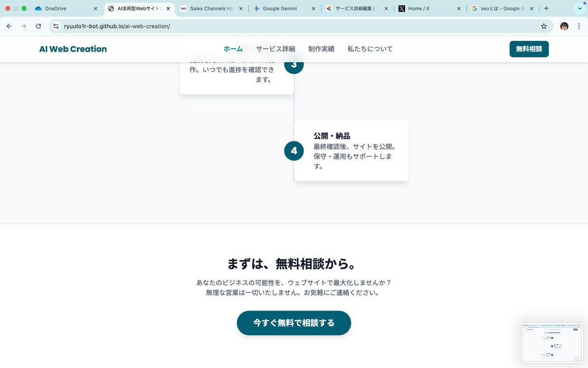Open the screenshot preview thumbnail
This screenshot has width=588, height=368.
point(552,343)
